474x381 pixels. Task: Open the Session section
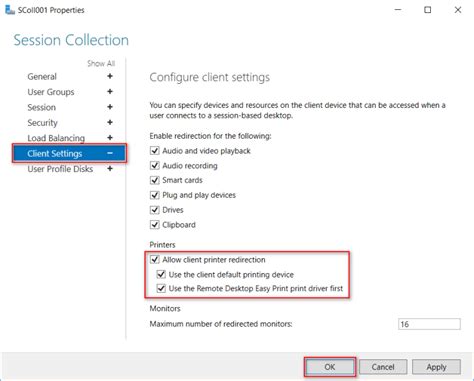(41, 107)
